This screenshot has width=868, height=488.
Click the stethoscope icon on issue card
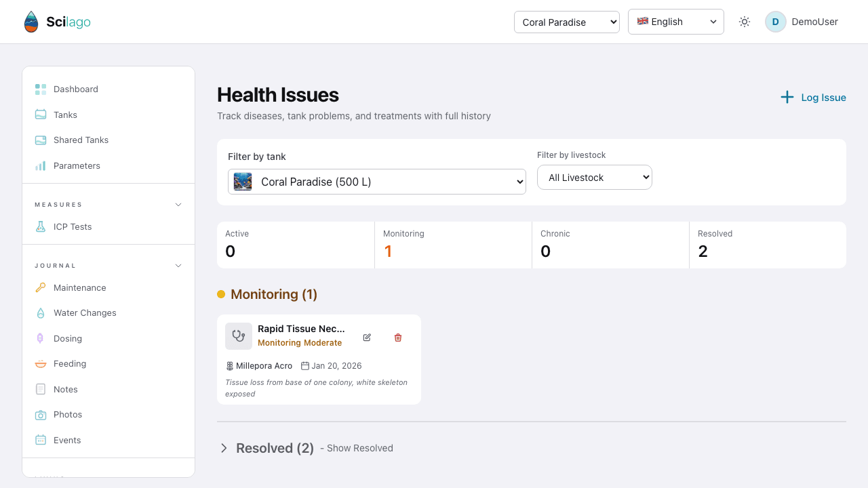tap(239, 336)
